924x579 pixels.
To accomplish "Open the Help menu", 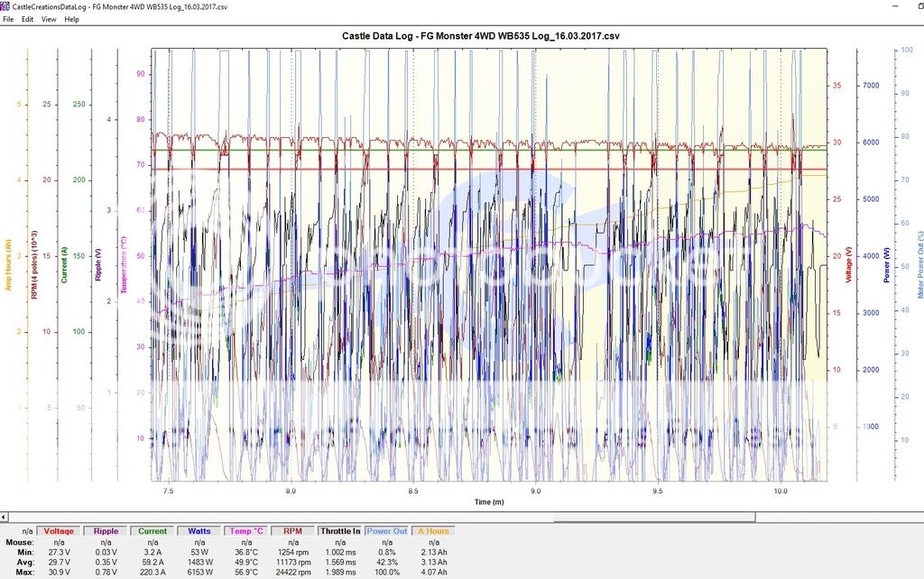I will pos(71,19).
